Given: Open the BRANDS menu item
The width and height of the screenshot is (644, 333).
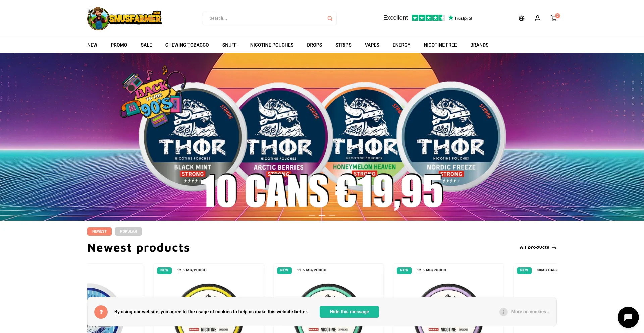Looking at the screenshot, I should 479,45.
